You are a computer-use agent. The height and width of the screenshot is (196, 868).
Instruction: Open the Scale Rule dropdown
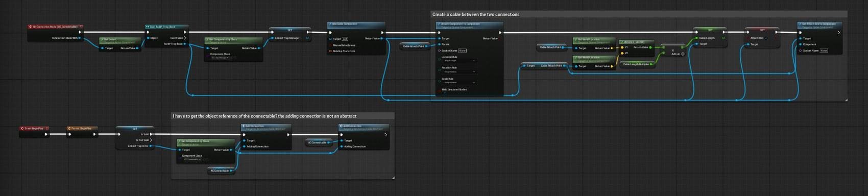pyautogui.click(x=460, y=82)
